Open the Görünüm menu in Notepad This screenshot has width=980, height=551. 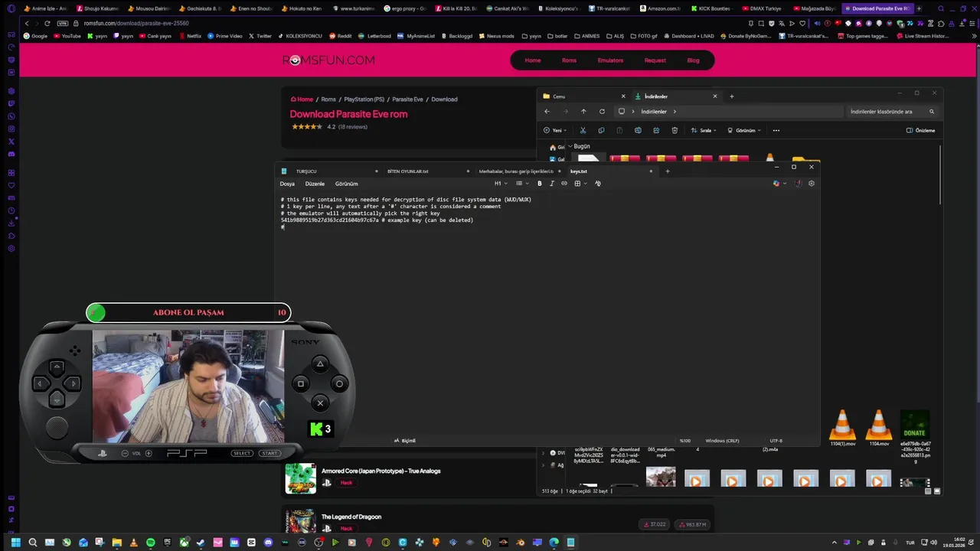[346, 184]
